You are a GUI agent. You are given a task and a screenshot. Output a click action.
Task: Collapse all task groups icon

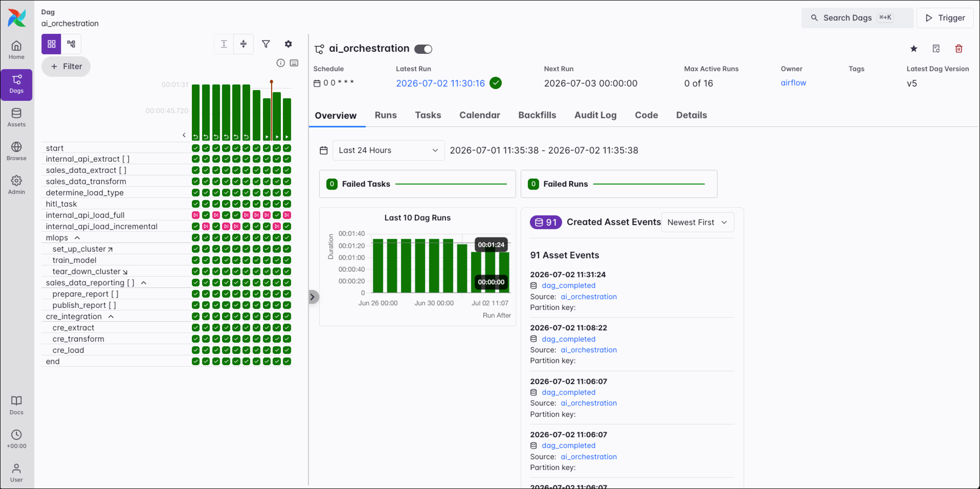[x=243, y=44]
